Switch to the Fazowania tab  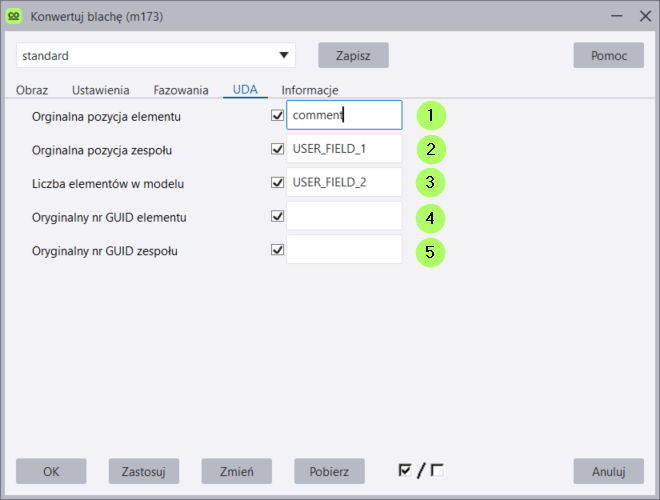click(x=180, y=90)
